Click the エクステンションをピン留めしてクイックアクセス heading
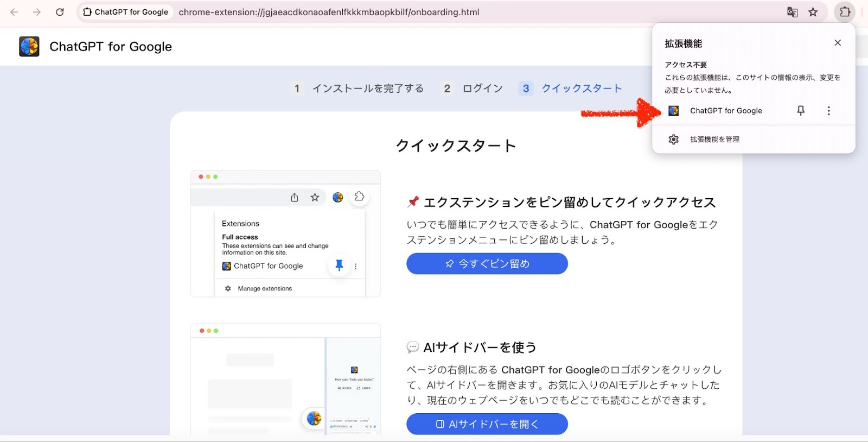The height and width of the screenshot is (442, 868). [x=570, y=203]
